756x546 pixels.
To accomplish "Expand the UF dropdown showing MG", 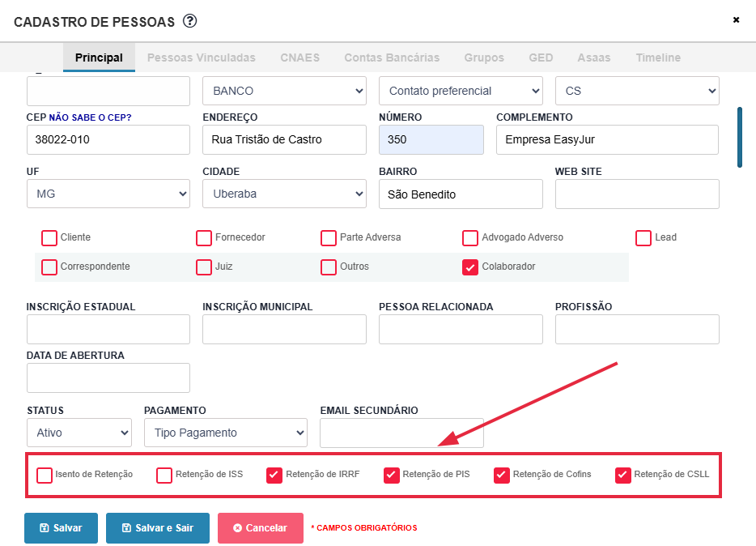I will click(108, 194).
